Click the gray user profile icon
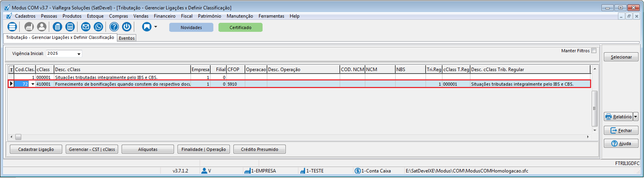 pyautogui.click(x=42, y=27)
